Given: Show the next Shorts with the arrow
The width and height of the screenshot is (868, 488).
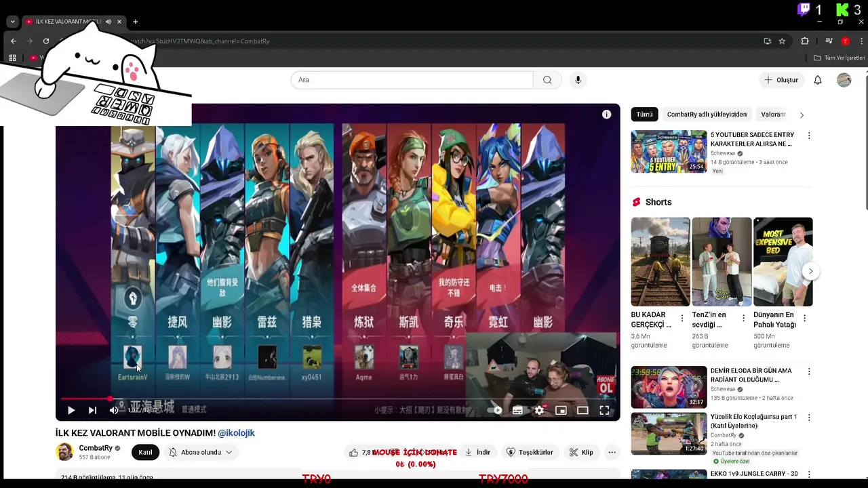Looking at the screenshot, I should (x=810, y=271).
